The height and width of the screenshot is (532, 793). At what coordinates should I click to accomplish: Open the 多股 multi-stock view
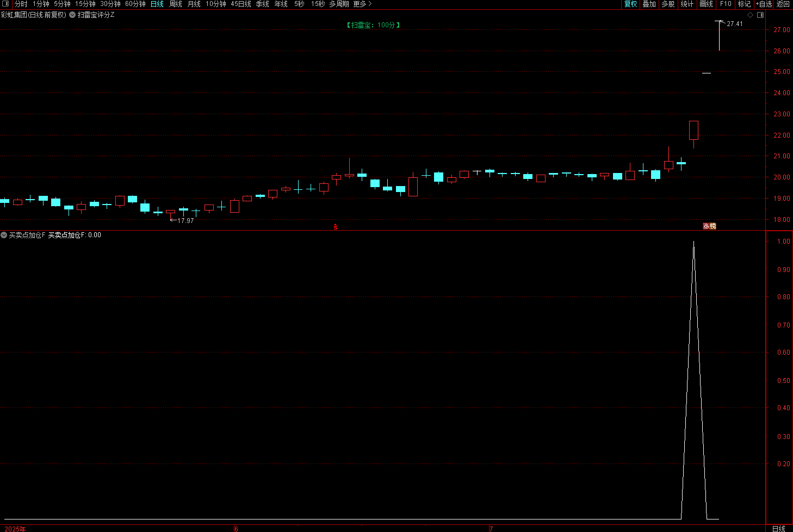pos(668,4)
